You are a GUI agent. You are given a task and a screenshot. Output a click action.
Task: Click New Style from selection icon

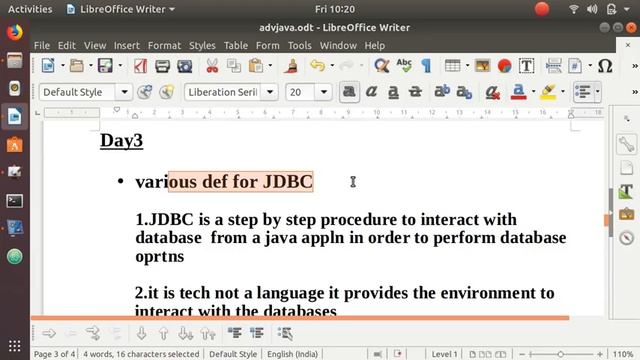click(x=167, y=92)
